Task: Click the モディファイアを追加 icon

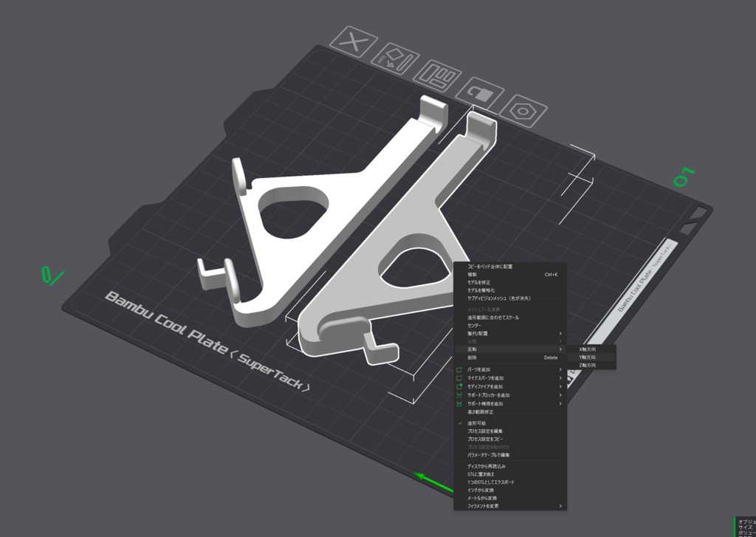Action: point(459,386)
